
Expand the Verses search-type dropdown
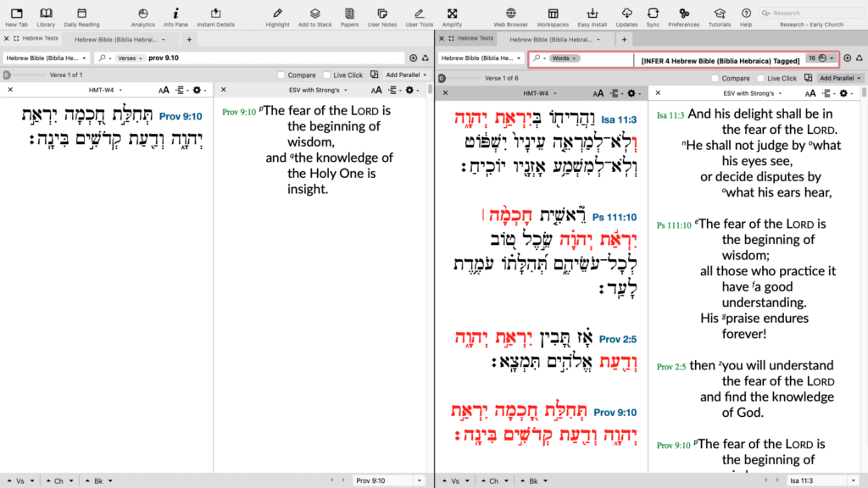(x=129, y=58)
